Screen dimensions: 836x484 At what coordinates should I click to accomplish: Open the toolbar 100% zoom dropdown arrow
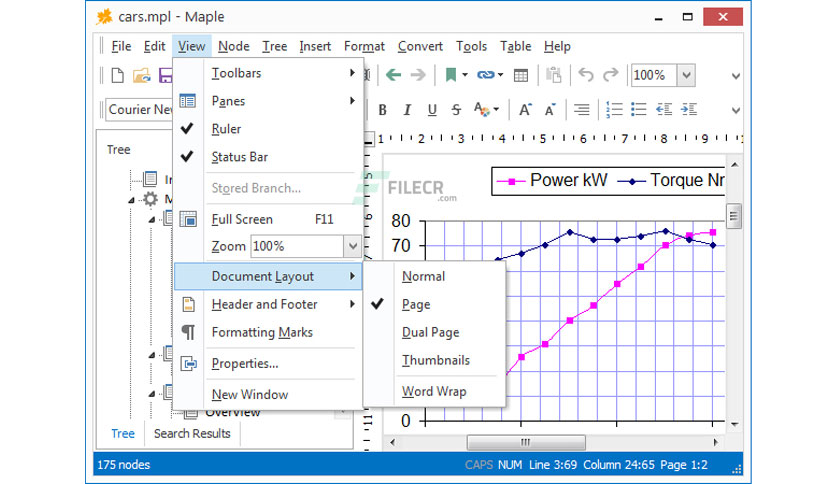pyautogui.click(x=686, y=75)
